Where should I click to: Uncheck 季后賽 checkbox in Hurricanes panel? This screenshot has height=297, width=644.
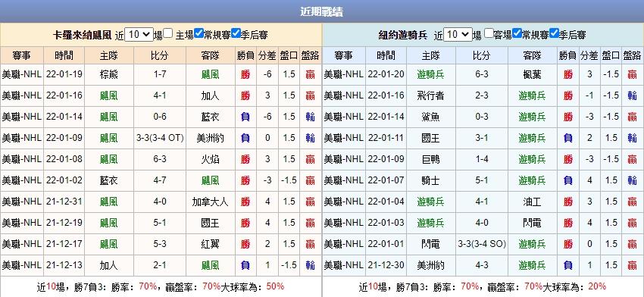pos(236,33)
